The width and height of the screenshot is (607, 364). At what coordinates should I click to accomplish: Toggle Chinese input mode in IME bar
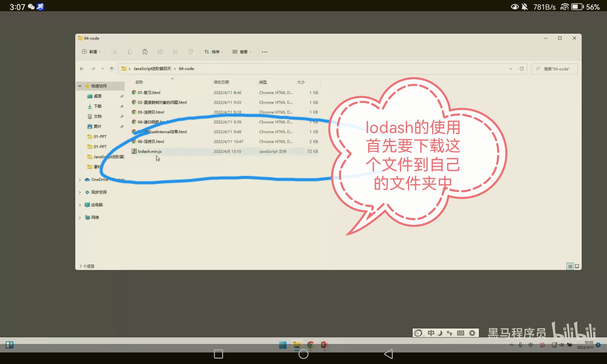click(x=431, y=333)
